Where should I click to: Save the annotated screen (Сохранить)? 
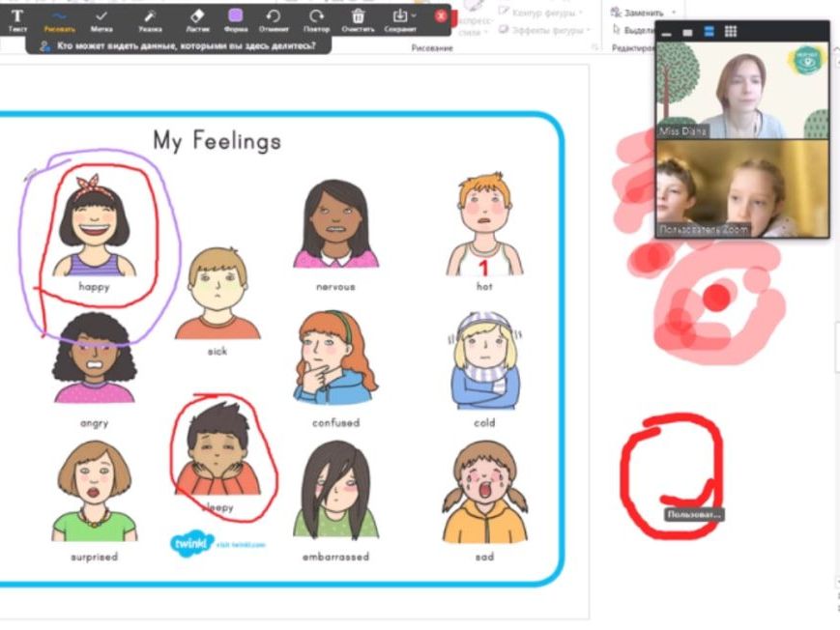coord(399,20)
